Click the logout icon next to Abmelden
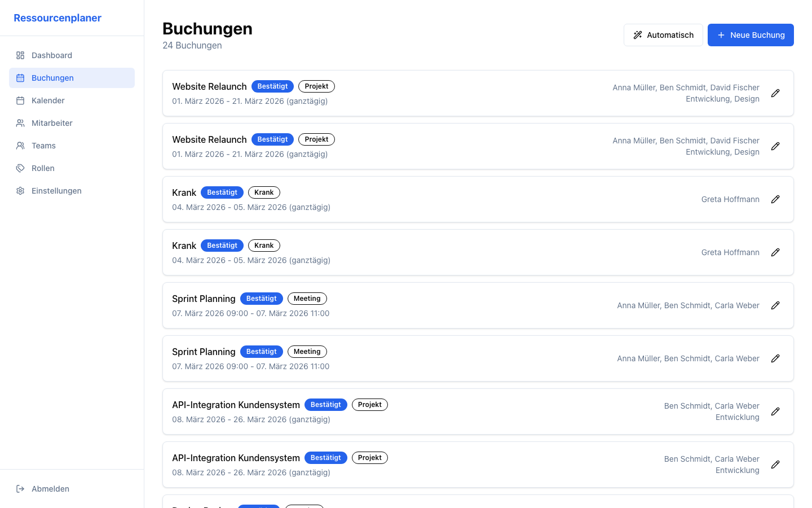The image size is (812, 508). [x=21, y=489]
